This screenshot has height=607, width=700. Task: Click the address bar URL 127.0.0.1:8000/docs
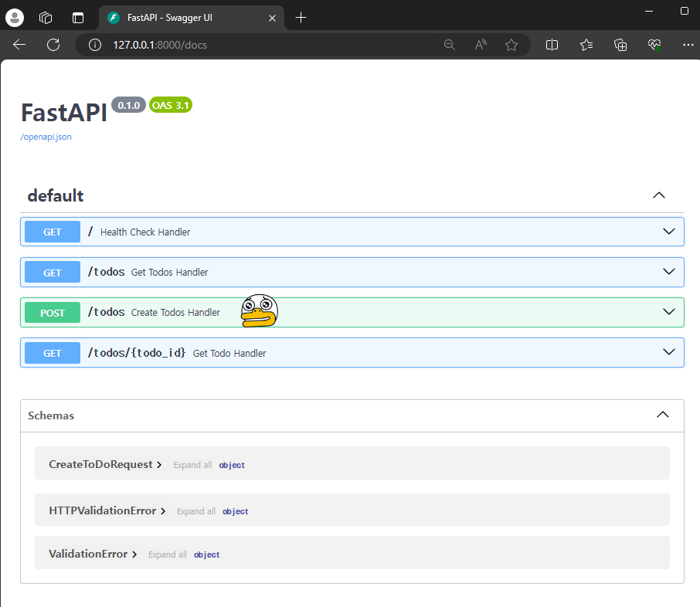click(x=160, y=45)
